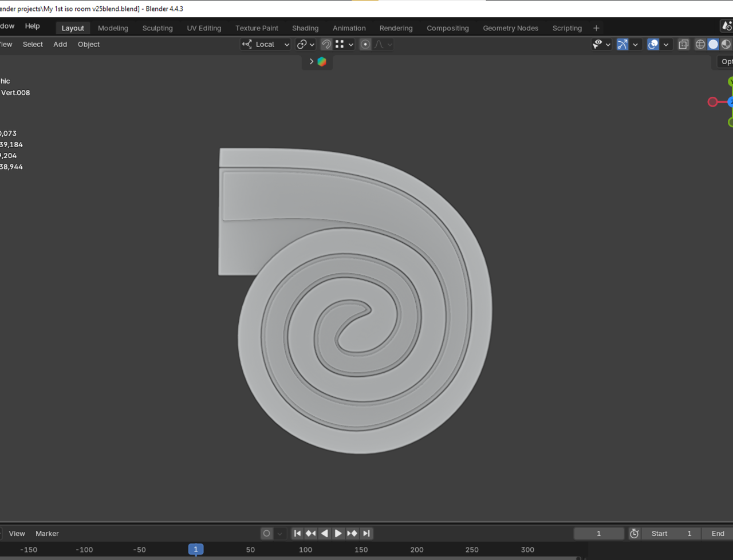Click the Marker menu in timeline
Image resolution: width=733 pixels, height=560 pixels.
[47, 534]
